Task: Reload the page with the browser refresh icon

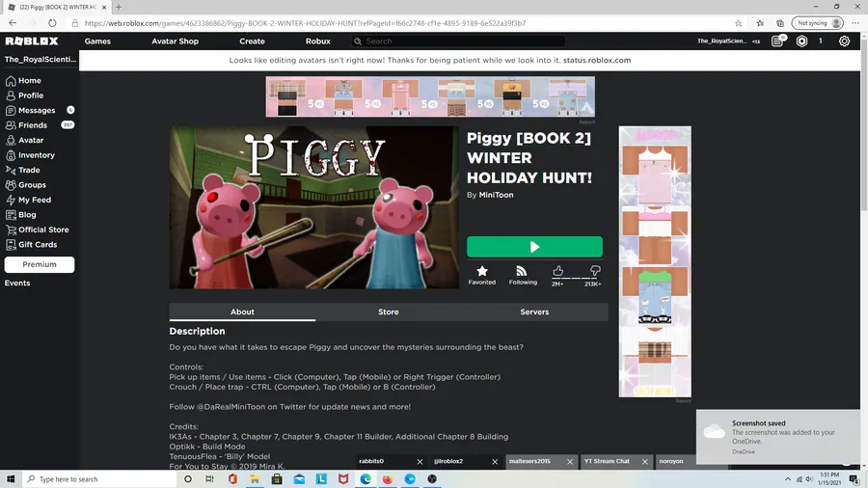Action: (52, 23)
